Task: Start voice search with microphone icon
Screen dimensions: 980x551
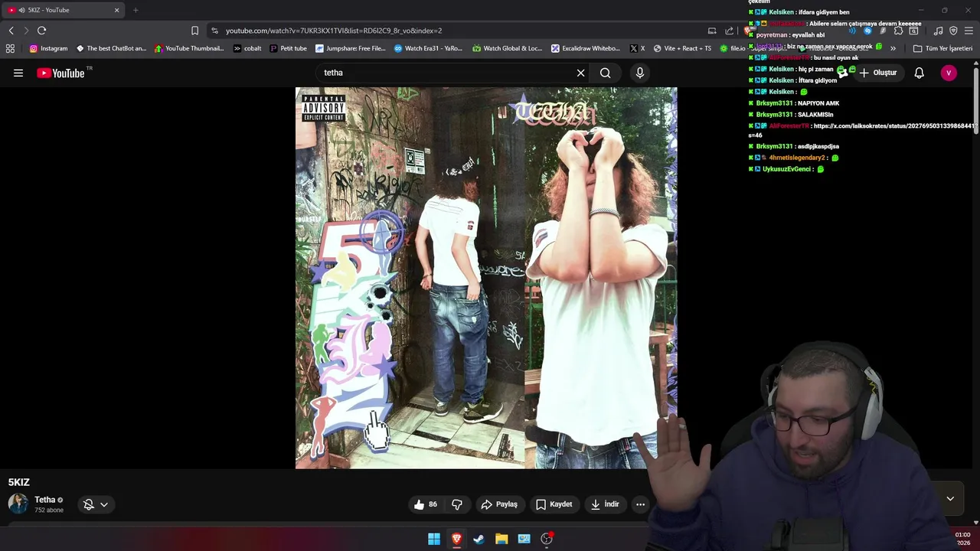Action: tap(640, 73)
